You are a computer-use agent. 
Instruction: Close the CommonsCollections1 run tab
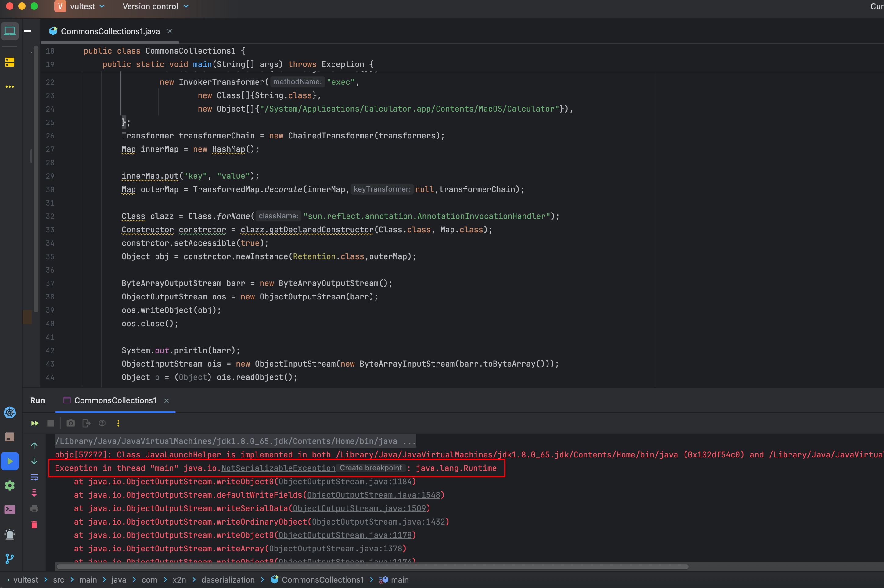click(x=167, y=401)
